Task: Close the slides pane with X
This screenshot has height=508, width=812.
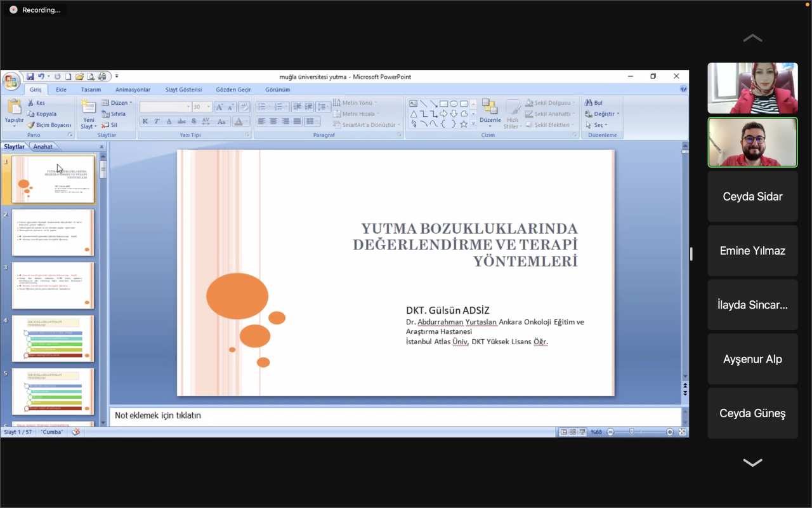Action: tap(101, 147)
